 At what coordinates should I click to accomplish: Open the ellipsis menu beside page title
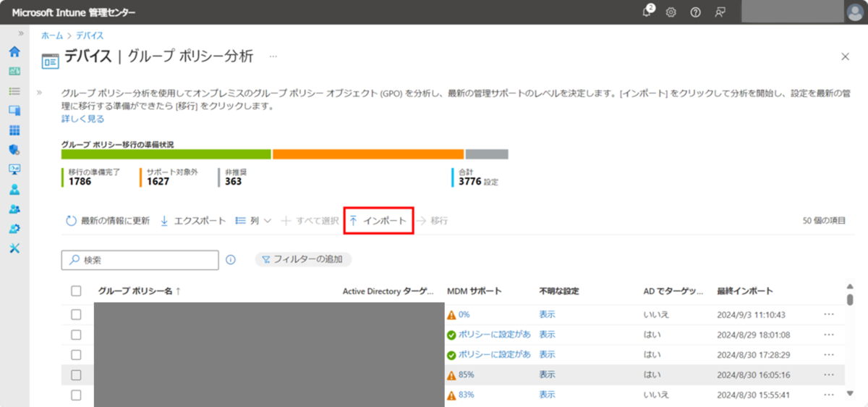[273, 56]
